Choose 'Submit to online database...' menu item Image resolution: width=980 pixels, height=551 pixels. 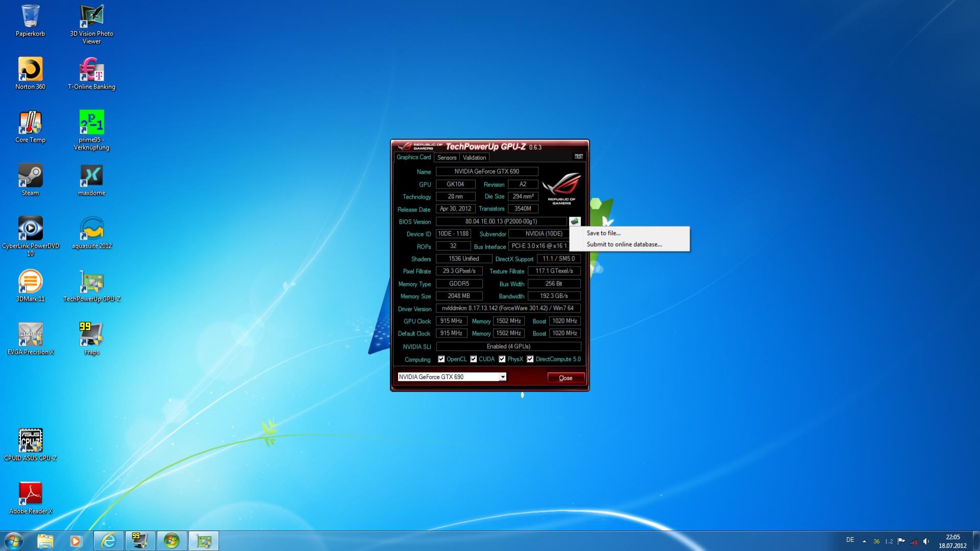(x=629, y=244)
